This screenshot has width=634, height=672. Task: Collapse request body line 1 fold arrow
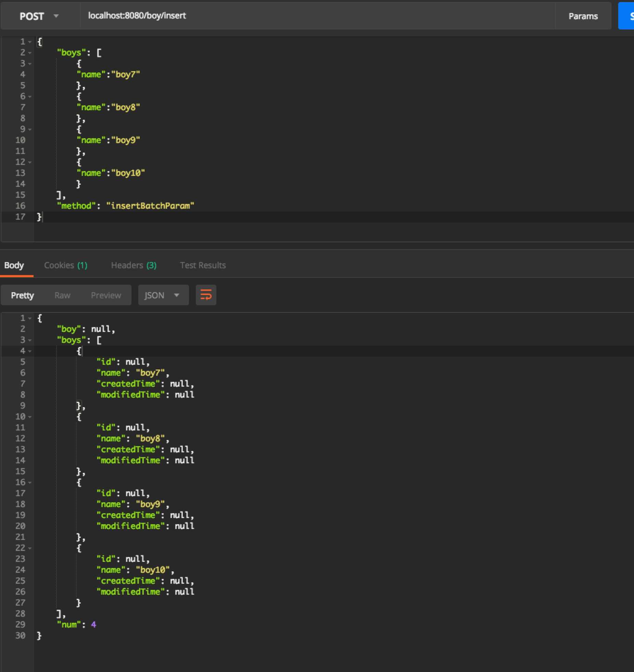(x=30, y=42)
